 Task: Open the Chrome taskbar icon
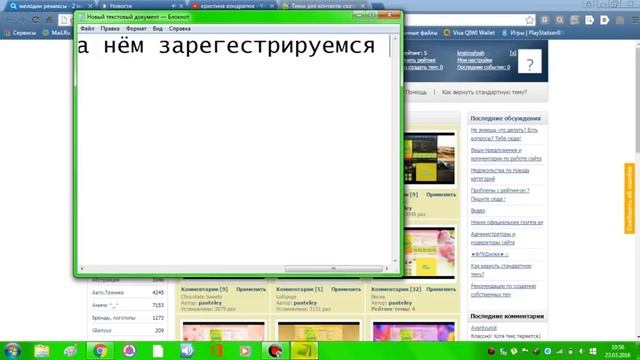(100, 351)
